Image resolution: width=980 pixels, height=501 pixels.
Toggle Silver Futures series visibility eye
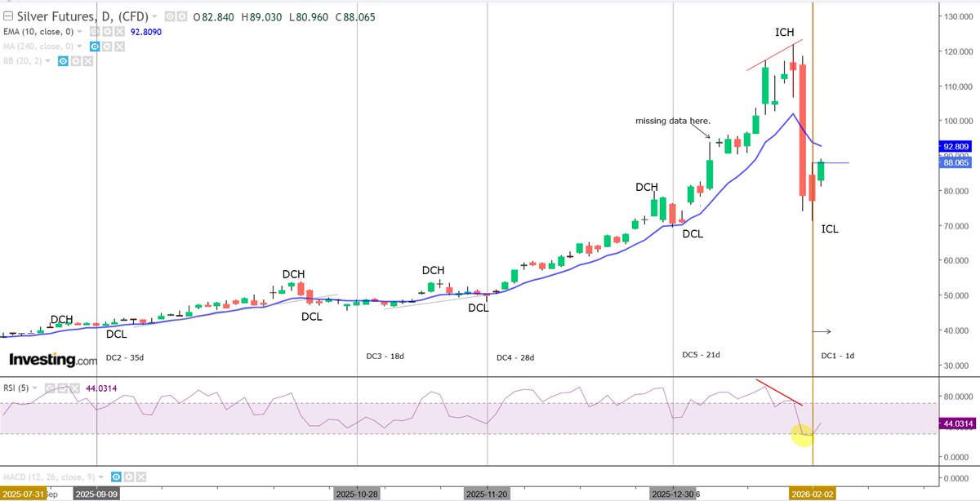click(168, 16)
